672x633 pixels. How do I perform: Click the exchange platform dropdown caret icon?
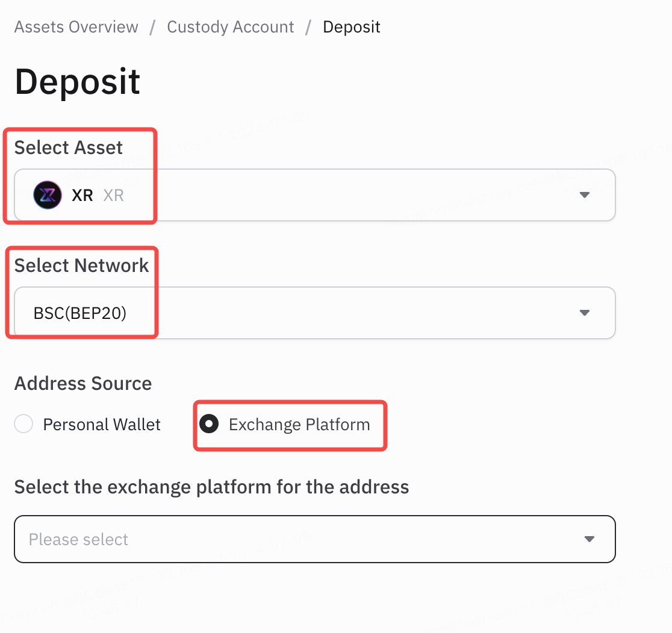click(x=590, y=539)
